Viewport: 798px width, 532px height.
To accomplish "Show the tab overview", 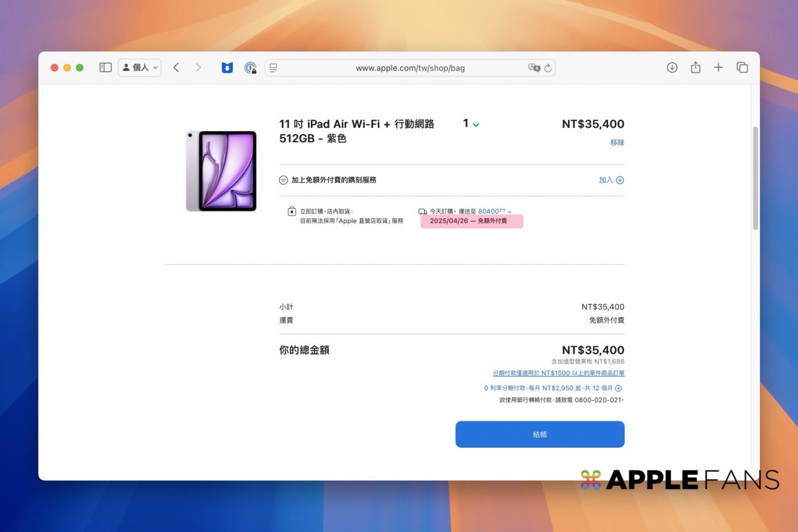I will 742,68.
